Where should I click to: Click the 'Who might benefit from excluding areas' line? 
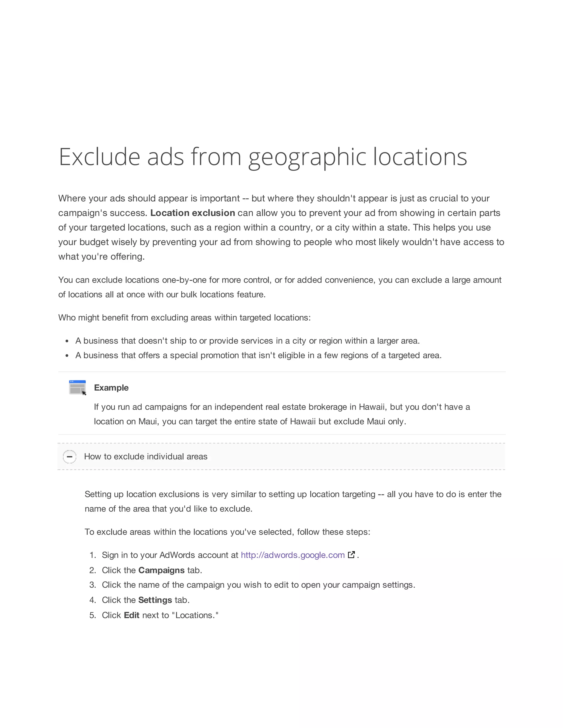click(x=184, y=318)
